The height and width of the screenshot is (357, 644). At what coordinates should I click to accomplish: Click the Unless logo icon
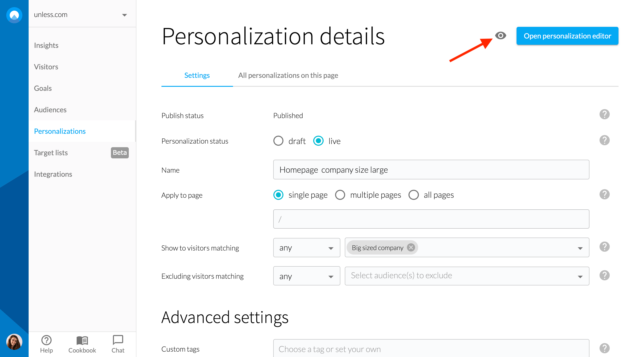click(14, 15)
